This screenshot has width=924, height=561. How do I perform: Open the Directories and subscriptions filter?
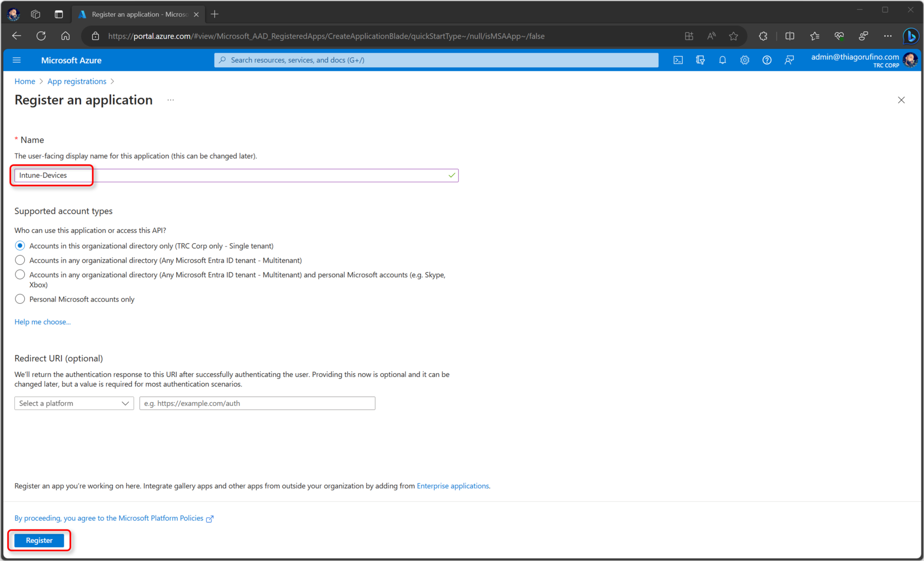point(700,60)
